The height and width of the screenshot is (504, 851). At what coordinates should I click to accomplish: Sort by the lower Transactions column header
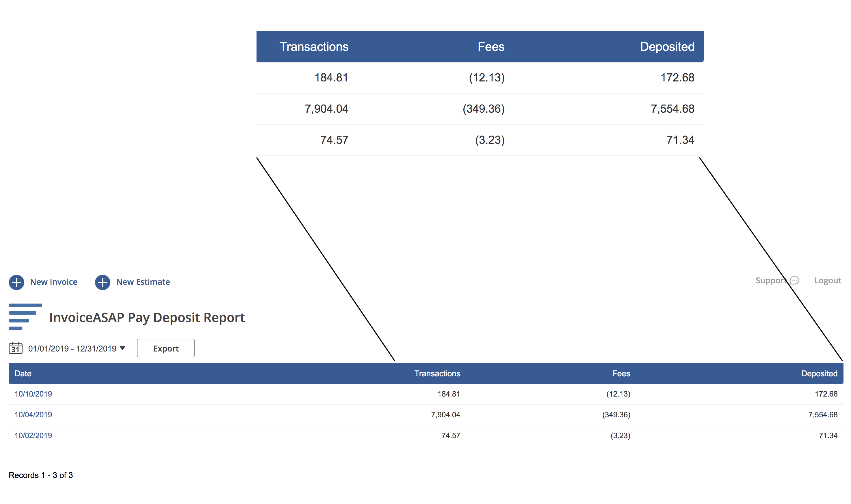[x=437, y=373]
